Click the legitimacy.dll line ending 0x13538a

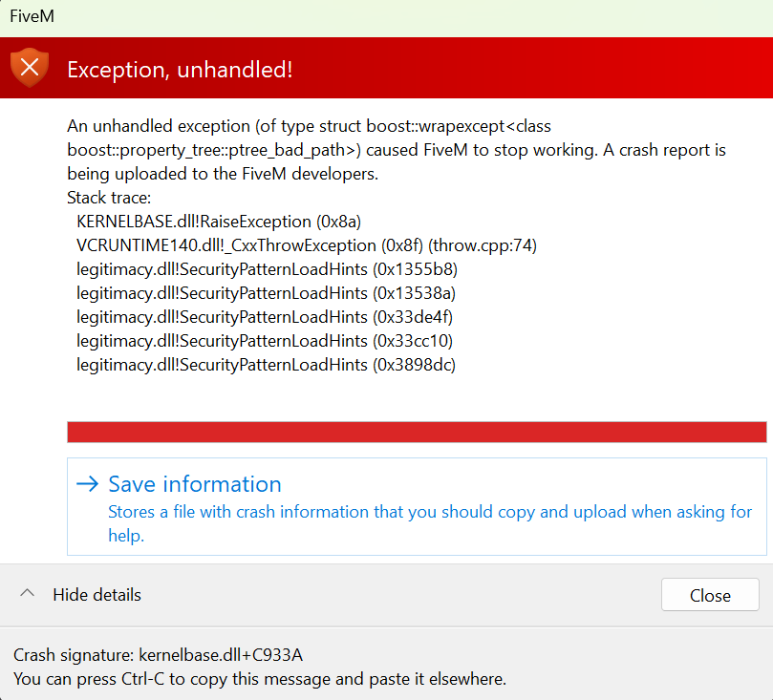tap(267, 293)
